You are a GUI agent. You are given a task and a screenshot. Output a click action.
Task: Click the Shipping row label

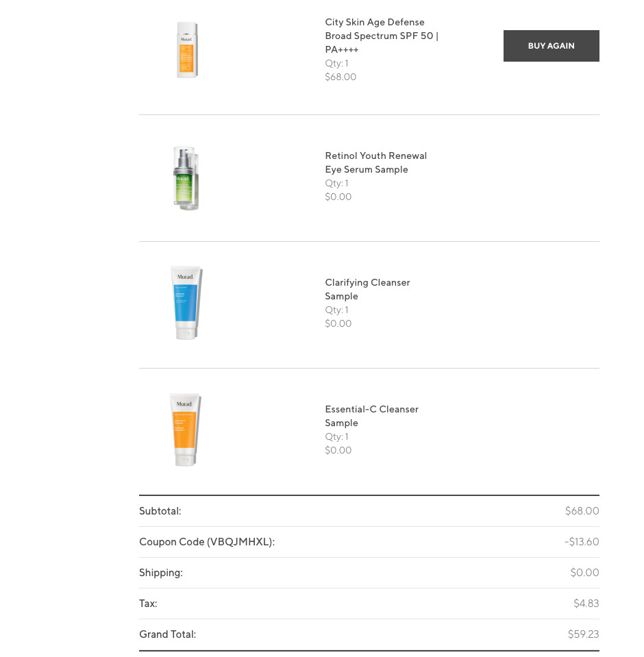161,572
